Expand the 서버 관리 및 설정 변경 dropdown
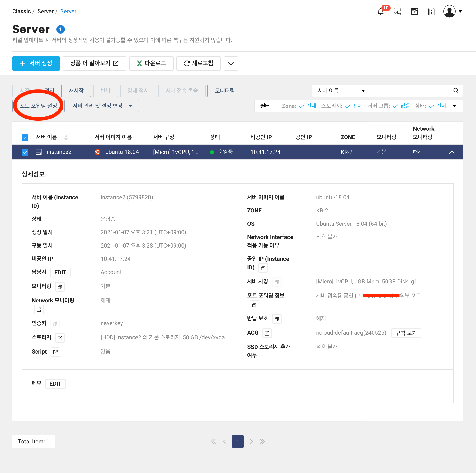Screen dimensions: 476x473 coord(103,106)
